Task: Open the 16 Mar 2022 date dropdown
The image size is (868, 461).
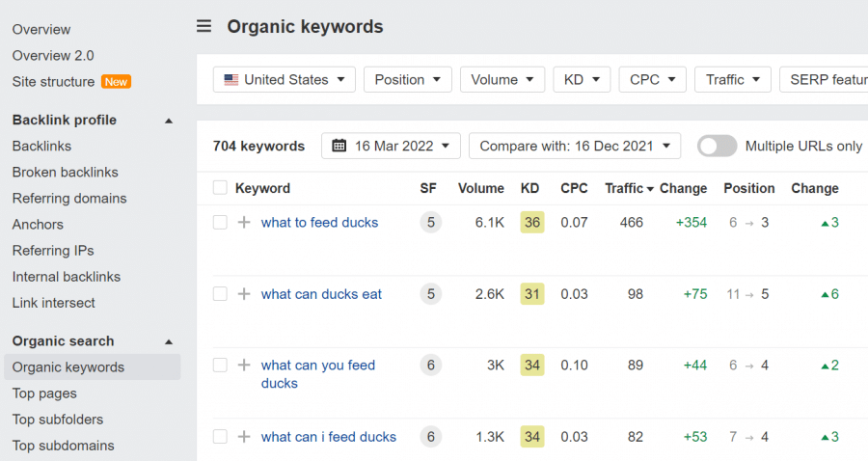Action: 391,146
